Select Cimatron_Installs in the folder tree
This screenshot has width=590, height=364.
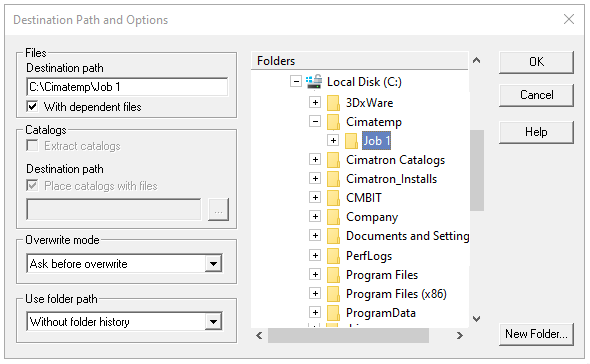tap(391, 179)
